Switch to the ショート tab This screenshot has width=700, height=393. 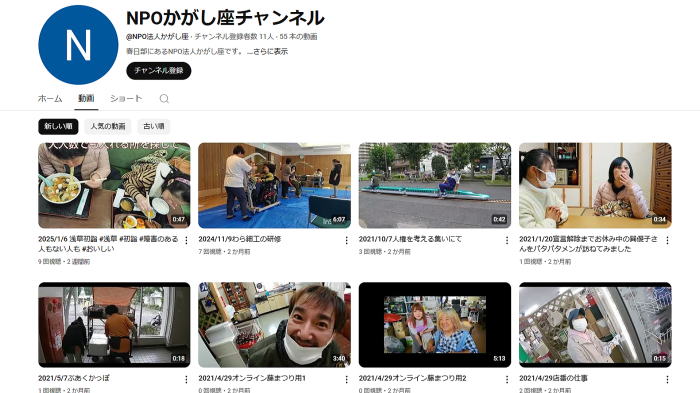point(126,99)
